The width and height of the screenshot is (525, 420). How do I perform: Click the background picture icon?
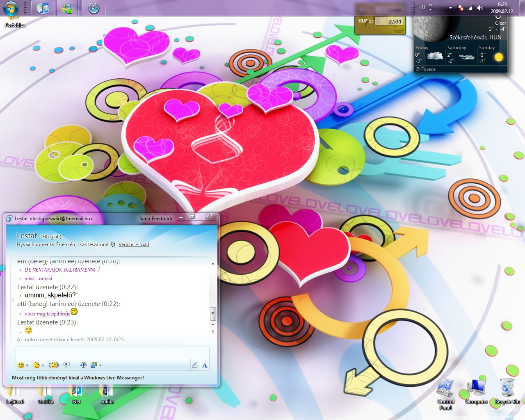tap(94, 365)
